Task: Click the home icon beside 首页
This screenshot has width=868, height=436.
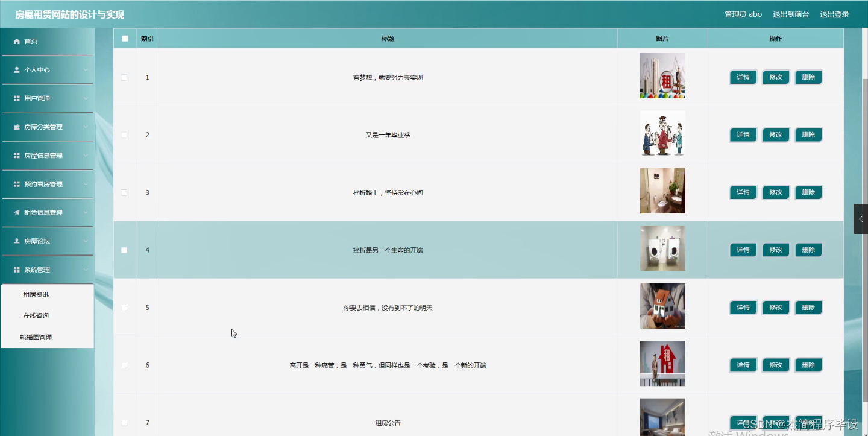Action: pos(16,41)
